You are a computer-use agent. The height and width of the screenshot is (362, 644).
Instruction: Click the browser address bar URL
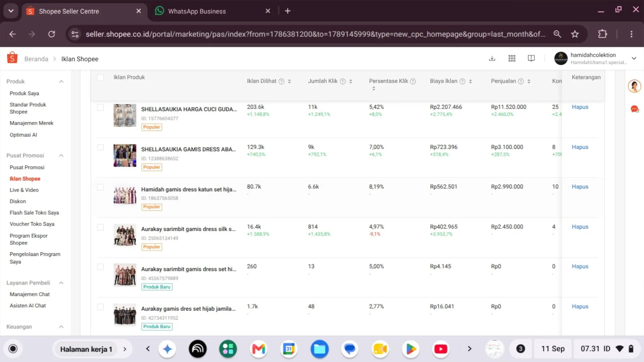[315, 34]
